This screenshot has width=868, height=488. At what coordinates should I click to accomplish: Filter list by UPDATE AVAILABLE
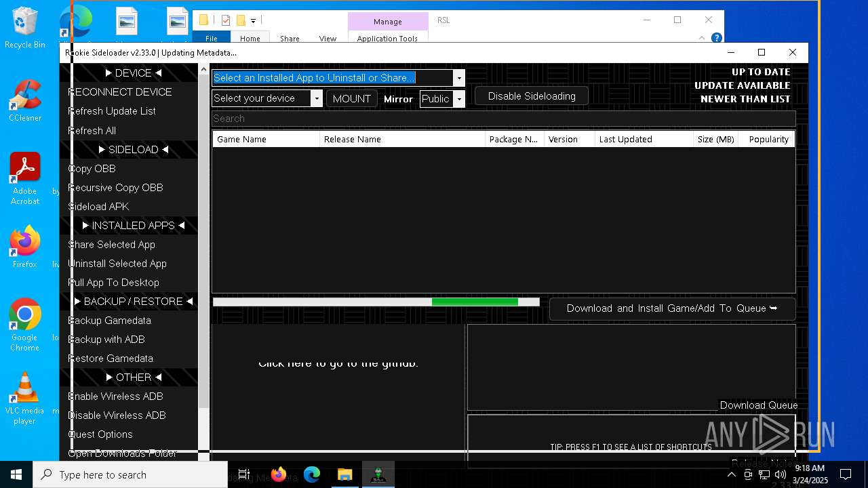743,85
